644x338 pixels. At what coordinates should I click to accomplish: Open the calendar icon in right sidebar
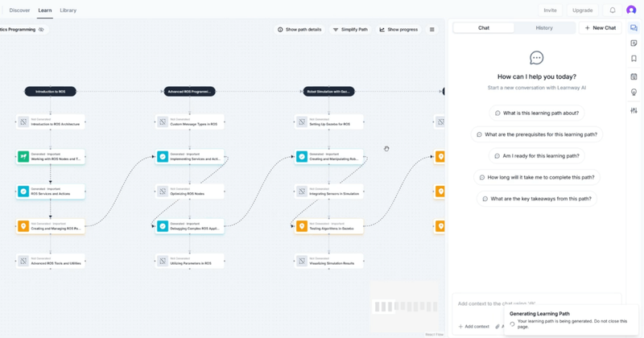pyautogui.click(x=634, y=76)
